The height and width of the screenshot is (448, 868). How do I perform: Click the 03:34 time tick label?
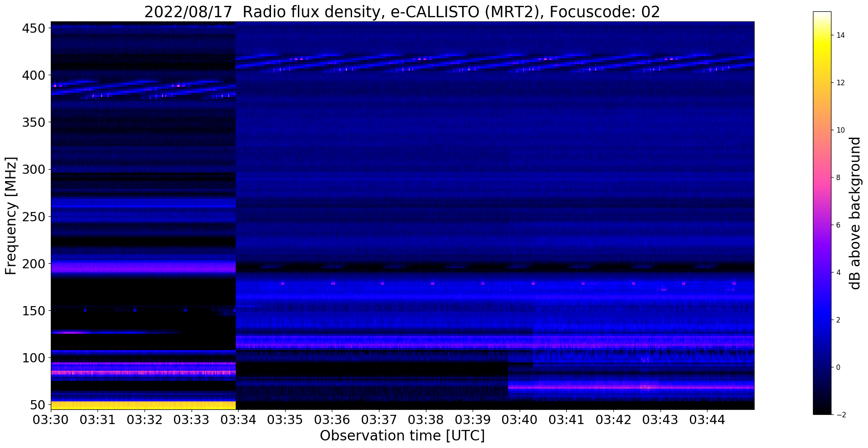point(238,420)
